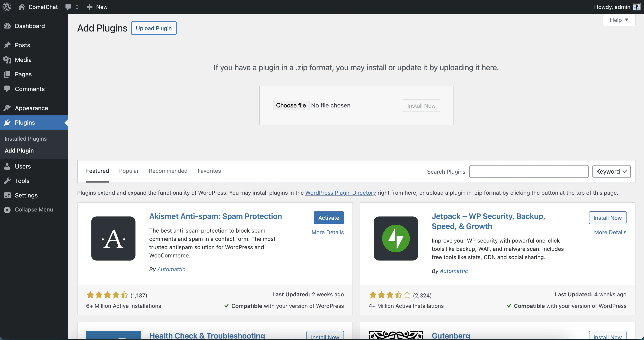This screenshot has width=644, height=340.
Task: Open the Keyword search filter dropdown
Action: (611, 171)
